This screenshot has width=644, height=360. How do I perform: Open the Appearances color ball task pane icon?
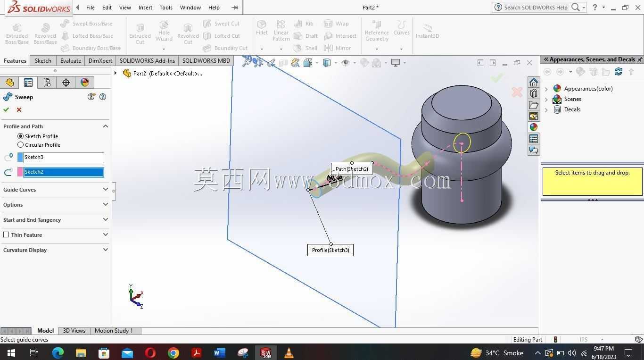coord(534,127)
